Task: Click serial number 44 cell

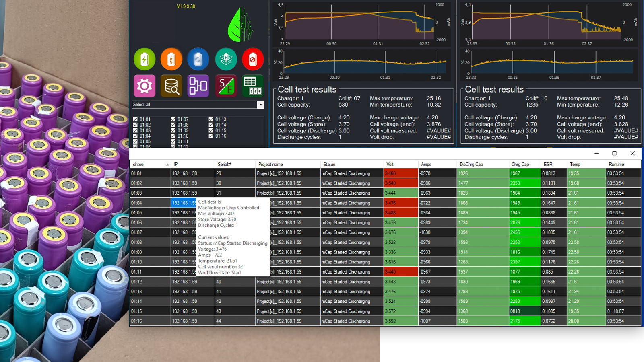Action: coord(235,321)
